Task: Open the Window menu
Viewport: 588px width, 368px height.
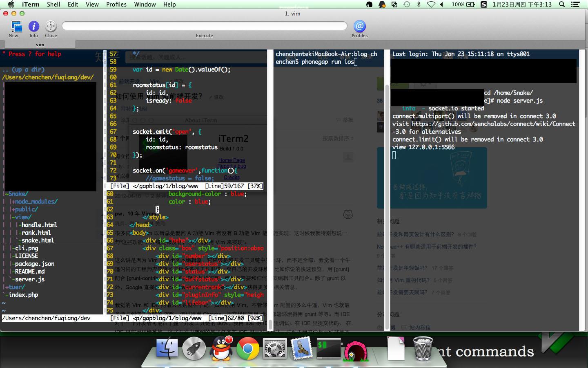Action: (145, 4)
